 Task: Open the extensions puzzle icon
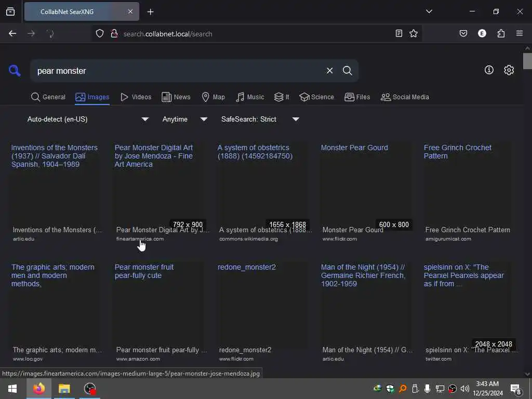coord(501,33)
